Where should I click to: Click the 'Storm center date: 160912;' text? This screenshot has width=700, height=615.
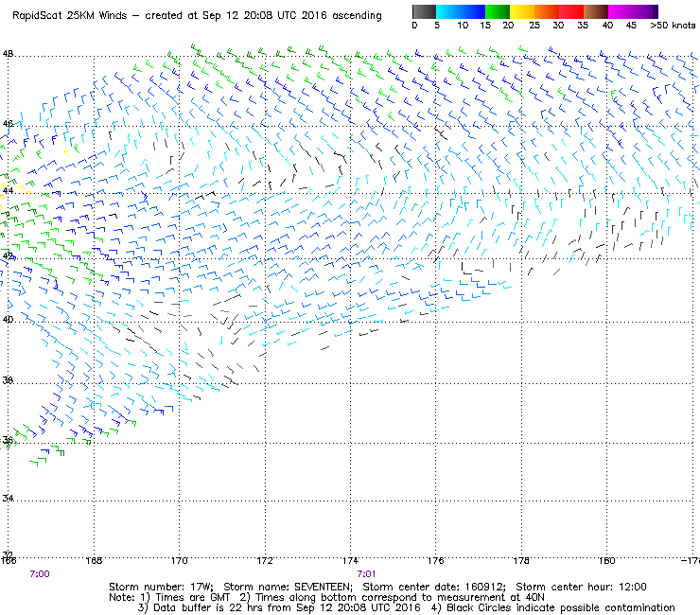click(434, 587)
